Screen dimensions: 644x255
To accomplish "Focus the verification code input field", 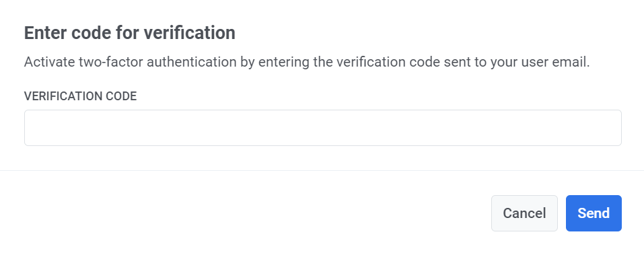I will (323, 128).
